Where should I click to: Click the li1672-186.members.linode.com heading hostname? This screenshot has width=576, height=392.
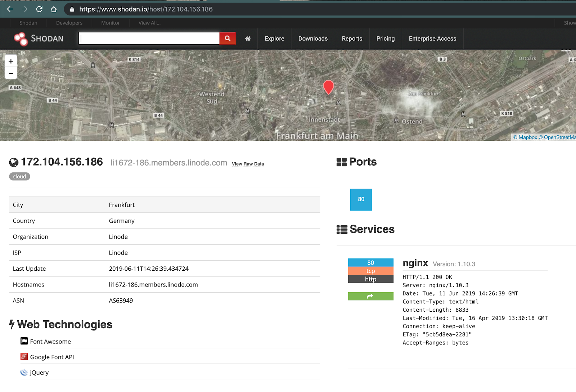click(169, 163)
